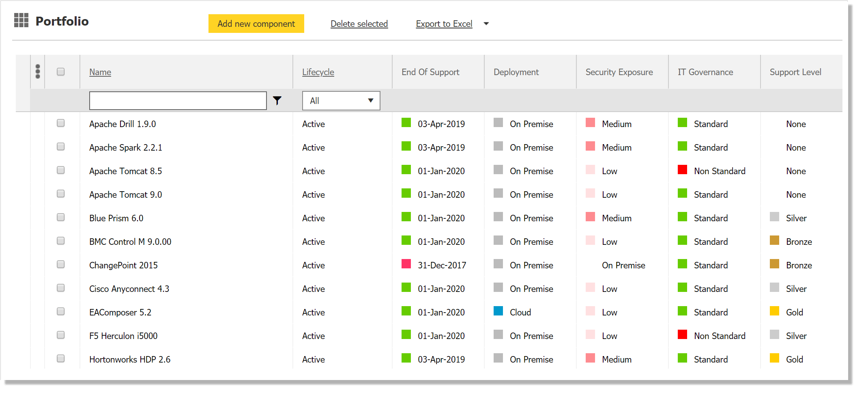
Task: Select the EAComposer 5.2 name
Action: (x=120, y=313)
